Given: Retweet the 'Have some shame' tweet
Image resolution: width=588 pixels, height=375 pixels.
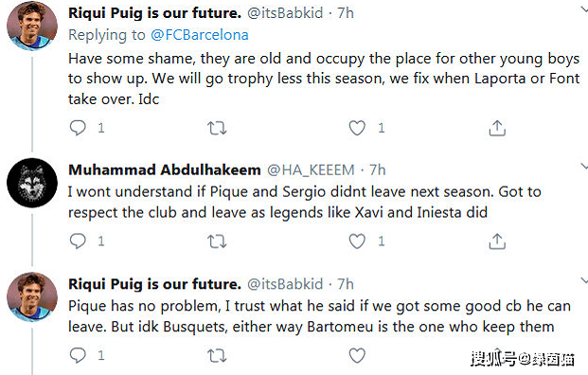Looking at the screenshot, I should pyautogui.click(x=217, y=128).
